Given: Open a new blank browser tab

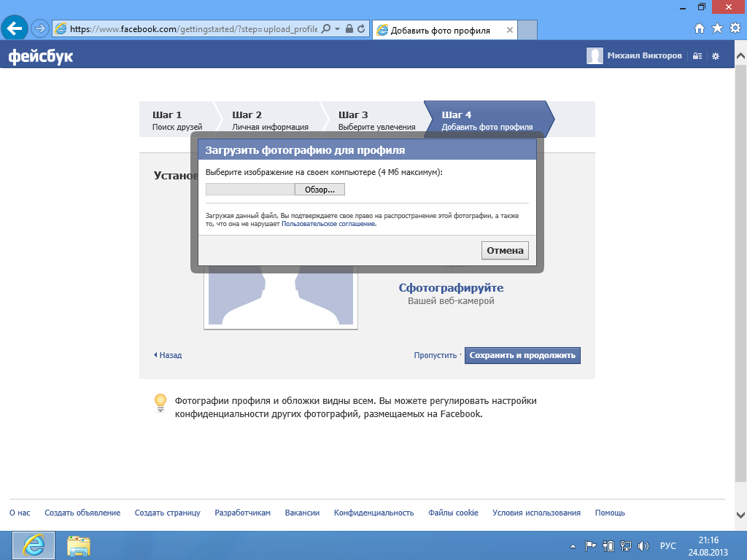Looking at the screenshot, I should pyautogui.click(x=527, y=30).
